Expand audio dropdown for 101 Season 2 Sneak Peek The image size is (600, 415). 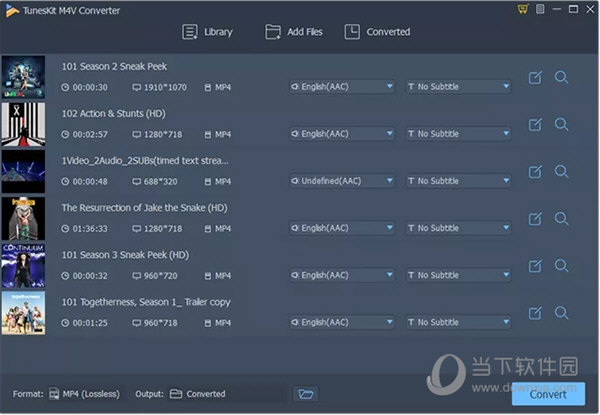coord(342,87)
